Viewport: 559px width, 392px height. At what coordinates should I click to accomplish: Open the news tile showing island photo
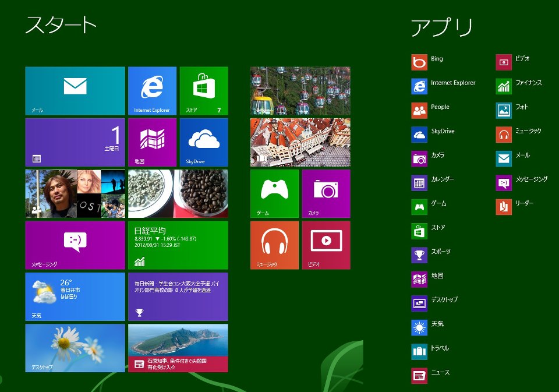(178, 348)
